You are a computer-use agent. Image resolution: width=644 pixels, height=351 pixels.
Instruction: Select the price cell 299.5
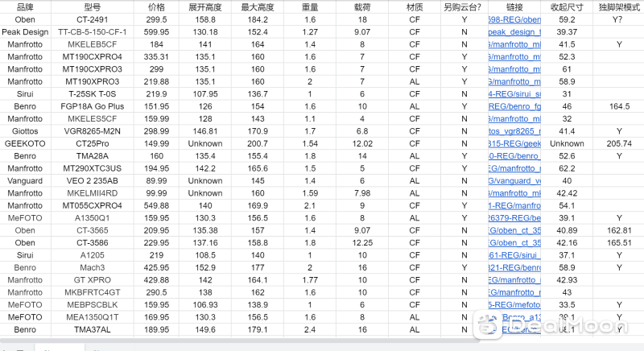click(x=156, y=19)
